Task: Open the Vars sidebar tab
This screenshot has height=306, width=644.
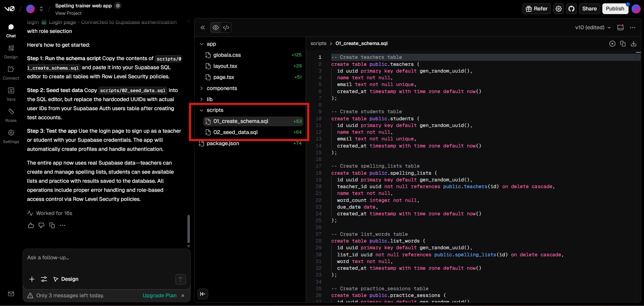Action: pyautogui.click(x=11, y=94)
